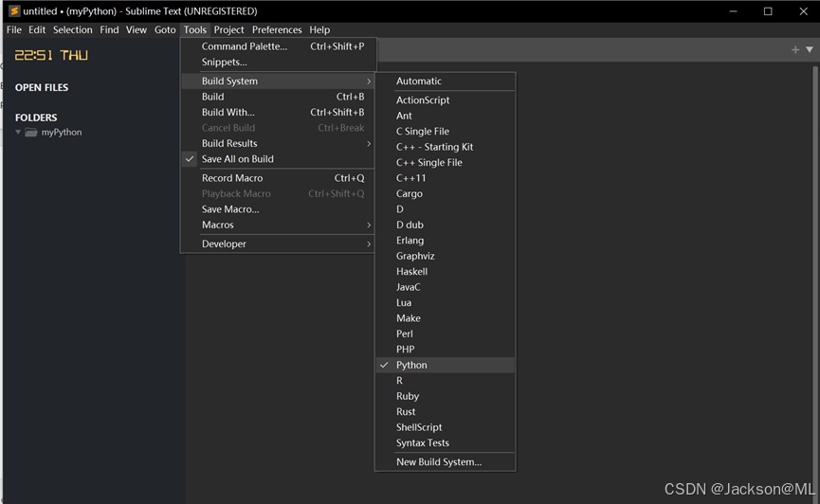This screenshot has height=504, width=820.
Task: Expand the Macros submenu
Action: coord(278,225)
